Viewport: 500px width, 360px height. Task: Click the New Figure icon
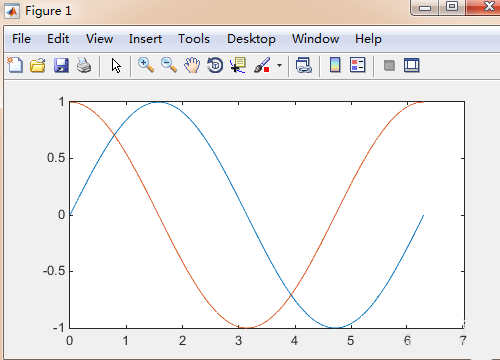15,65
